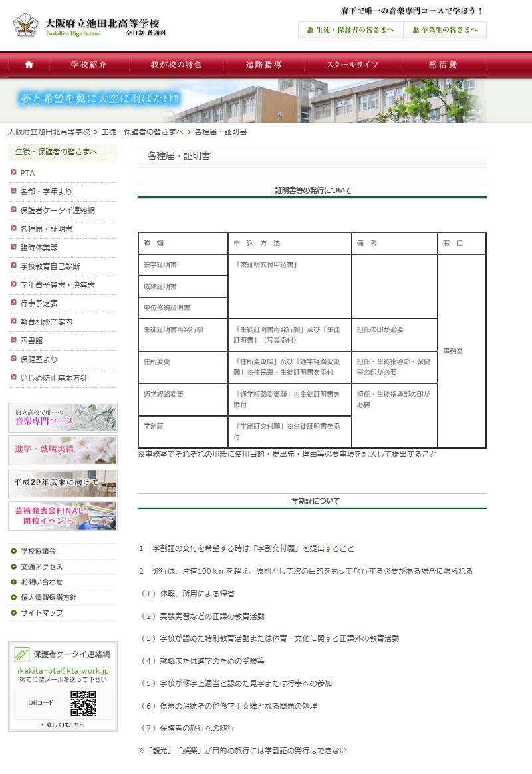Open 学年費予算書・決算書 sidebar link
The height and width of the screenshot is (774, 532).
58,285
